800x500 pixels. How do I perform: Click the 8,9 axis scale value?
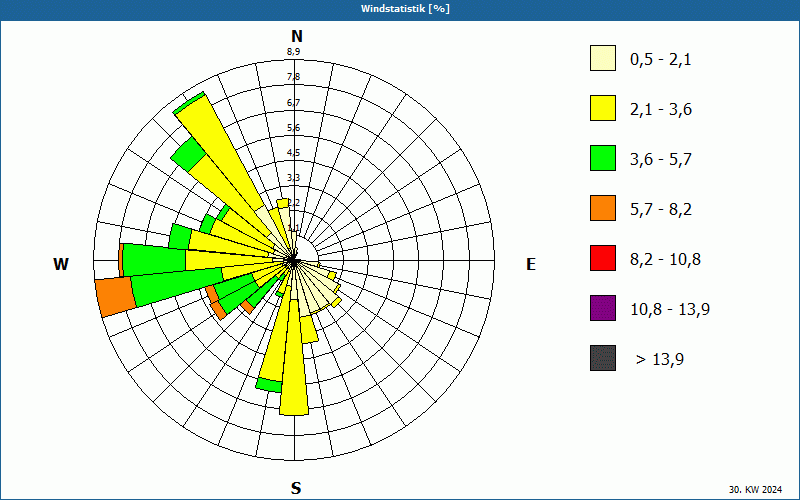click(293, 52)
